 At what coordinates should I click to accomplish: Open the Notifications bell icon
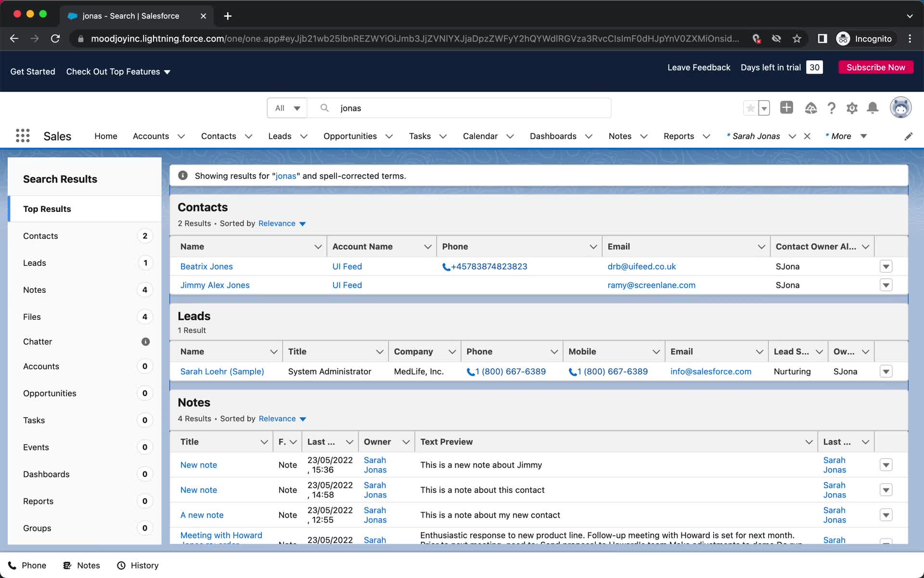873,108
